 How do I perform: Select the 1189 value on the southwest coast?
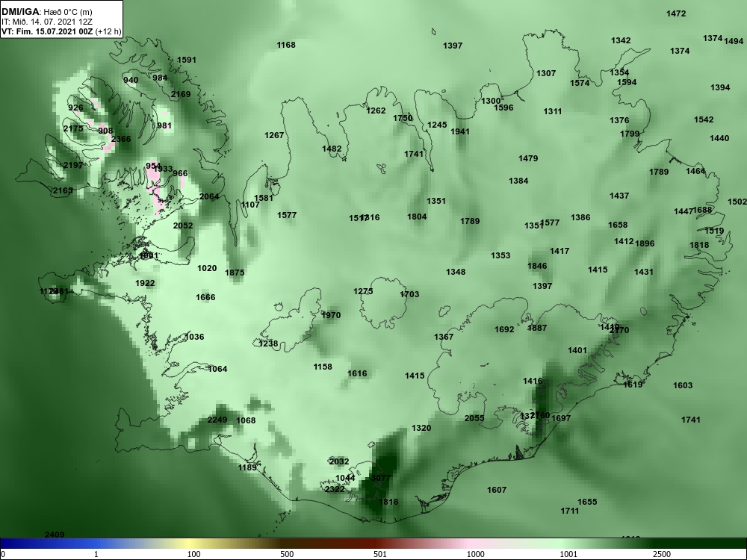(x=247, y=467)
